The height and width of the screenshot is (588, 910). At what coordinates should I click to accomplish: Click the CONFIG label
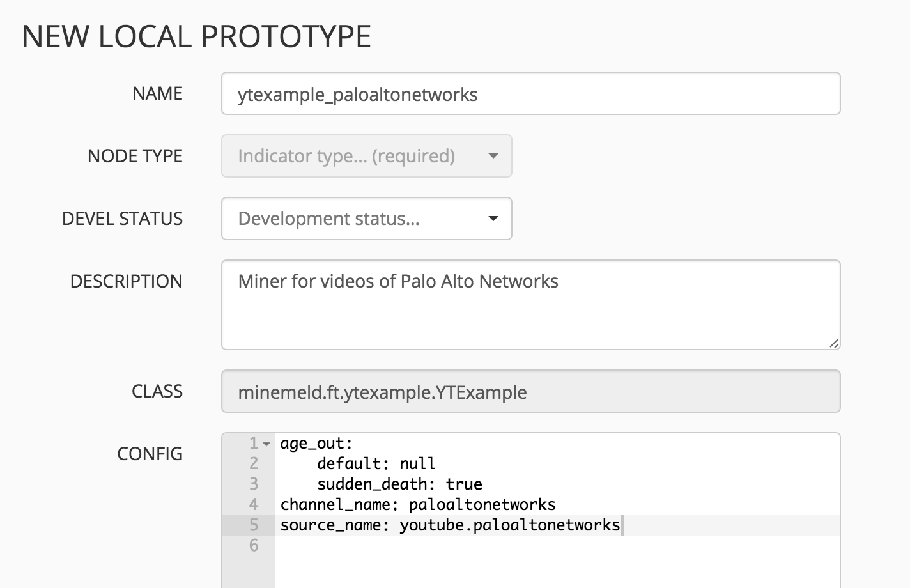150,454
